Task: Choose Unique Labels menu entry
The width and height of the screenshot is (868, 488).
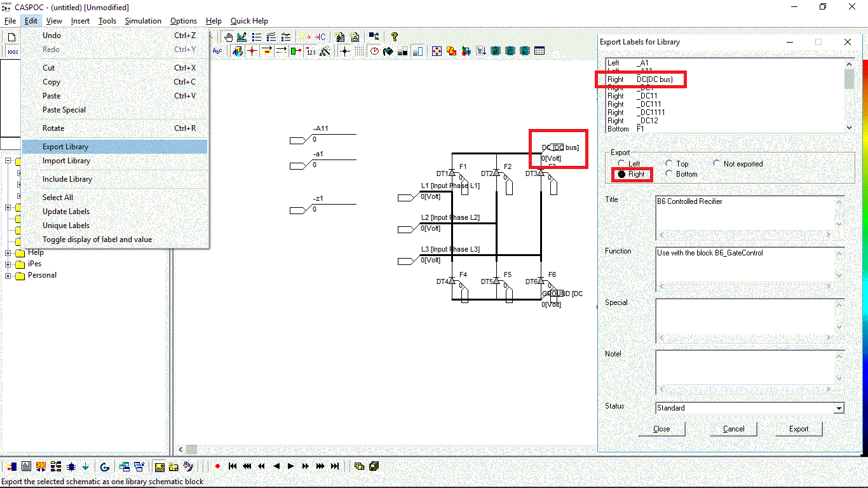Action: (114, 226)
